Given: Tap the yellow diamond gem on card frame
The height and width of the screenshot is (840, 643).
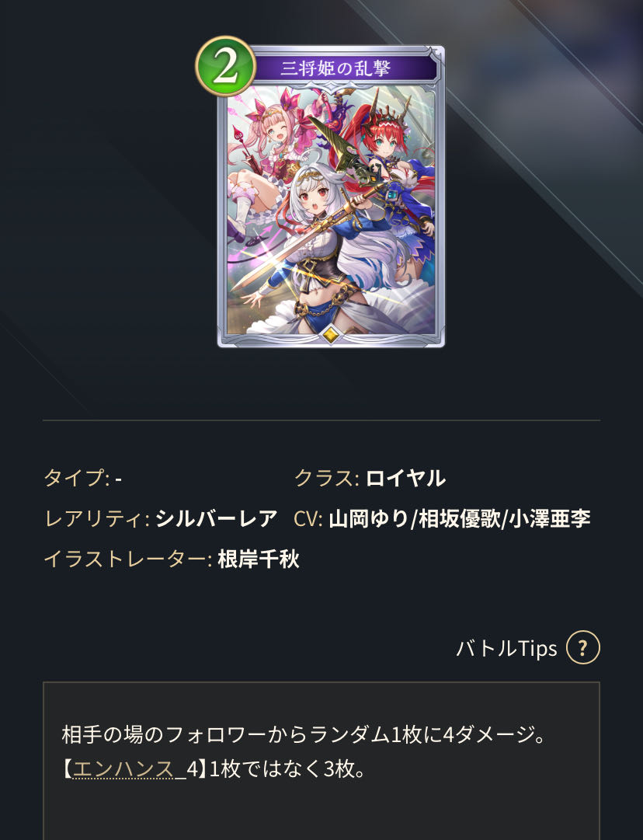Looking at the screenshot, I should coord(332,335).
